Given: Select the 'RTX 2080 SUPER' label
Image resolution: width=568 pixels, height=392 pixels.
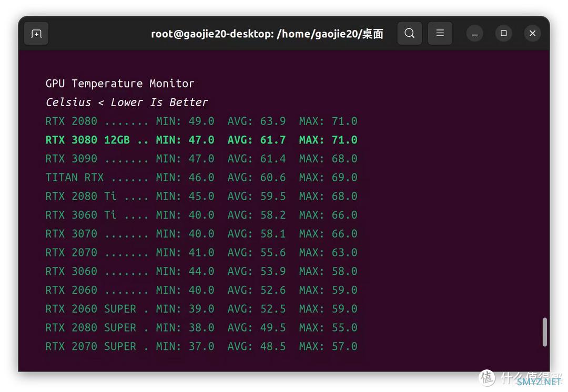Looking at the screenshot, I should pos(91,328).
